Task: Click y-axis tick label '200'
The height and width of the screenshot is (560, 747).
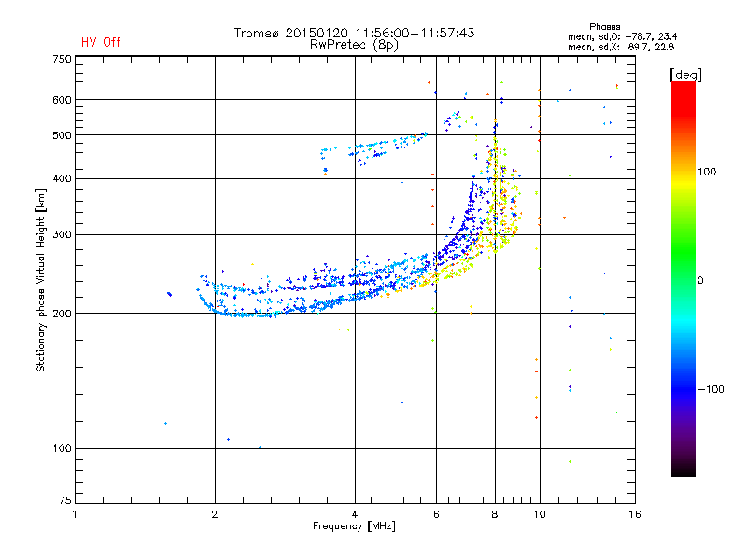Action: (62, 314)
